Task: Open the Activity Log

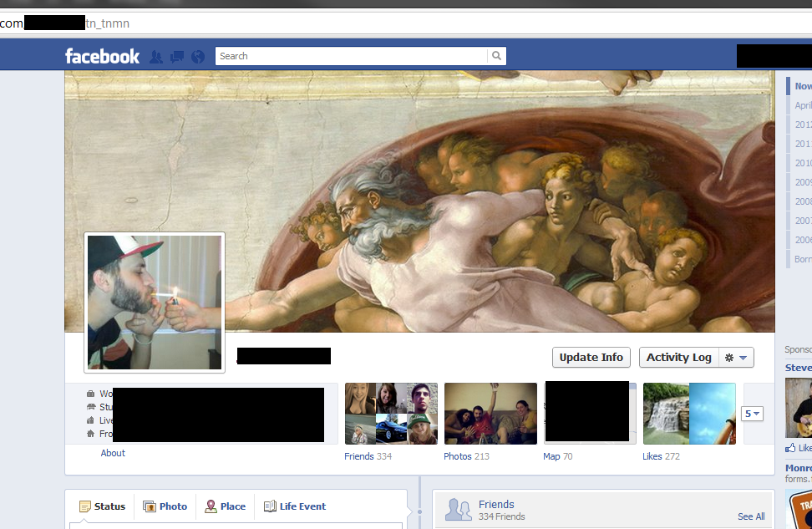Action: tap(679, 357)
